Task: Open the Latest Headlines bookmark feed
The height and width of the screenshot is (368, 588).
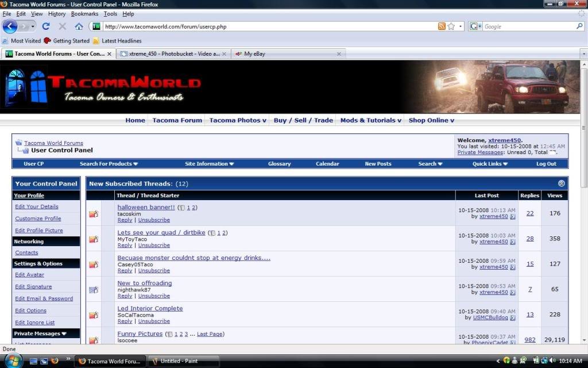Action: [x=117, y=41]
